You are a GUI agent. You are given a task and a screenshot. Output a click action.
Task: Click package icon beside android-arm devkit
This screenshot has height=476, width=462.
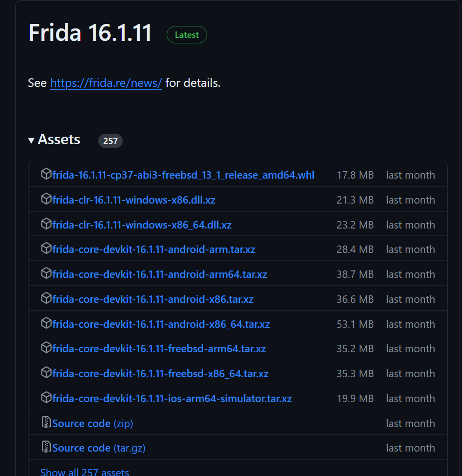coord(46,248)
